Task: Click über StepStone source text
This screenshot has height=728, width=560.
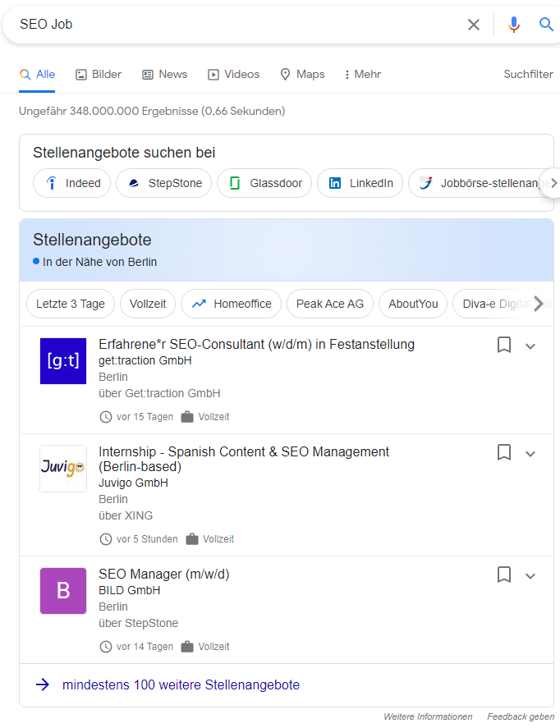Action: pyautogui.click(x=139, y=623)
